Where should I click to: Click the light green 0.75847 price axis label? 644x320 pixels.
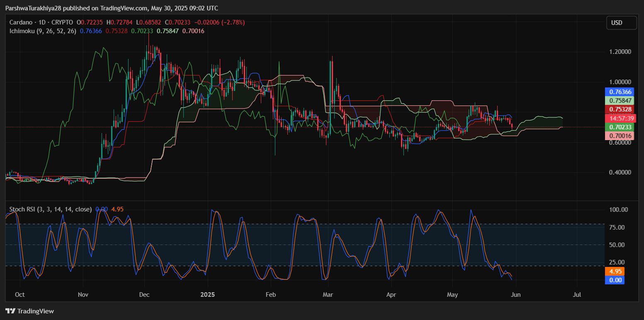(619, 101)
